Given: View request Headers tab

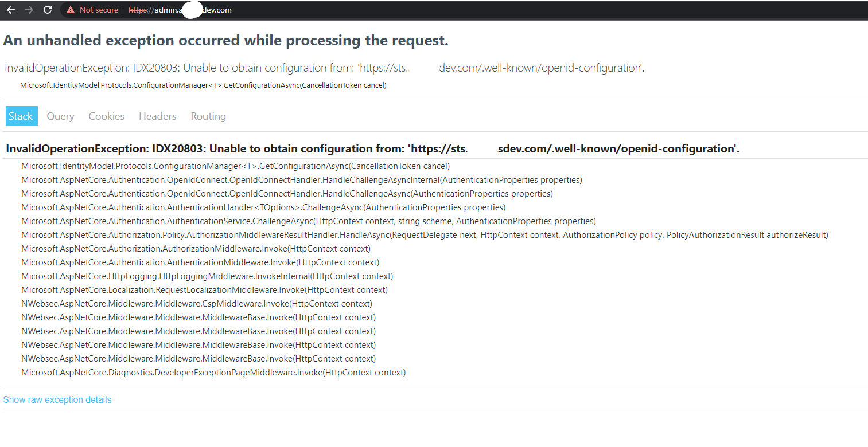Looking at the screenshot, I should click(157, 116).
